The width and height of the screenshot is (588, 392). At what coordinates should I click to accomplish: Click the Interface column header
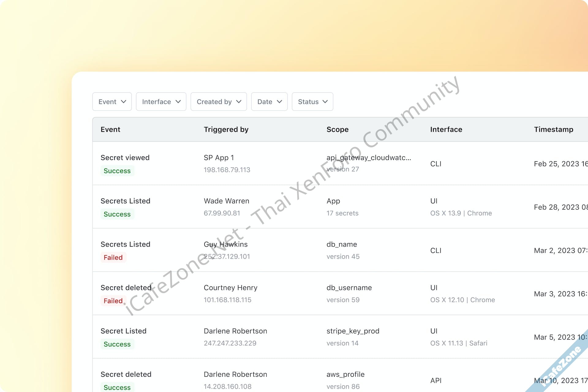tap(446, 130)
